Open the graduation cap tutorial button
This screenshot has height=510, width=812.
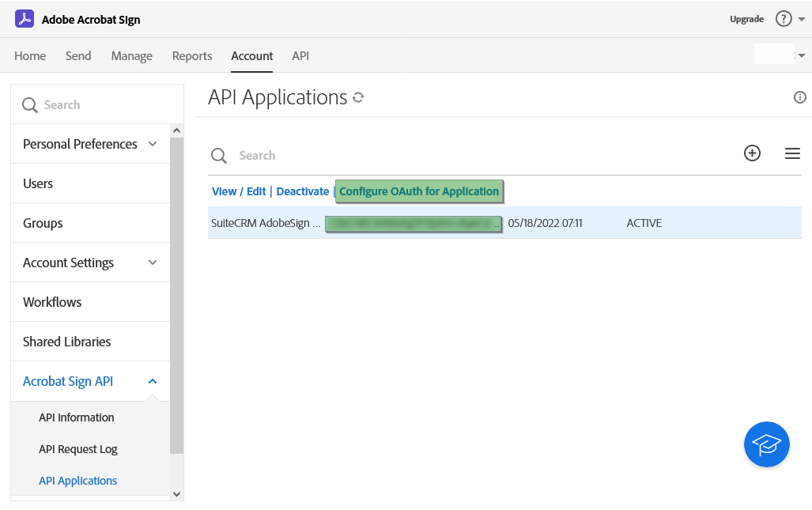tap(766, 444)
